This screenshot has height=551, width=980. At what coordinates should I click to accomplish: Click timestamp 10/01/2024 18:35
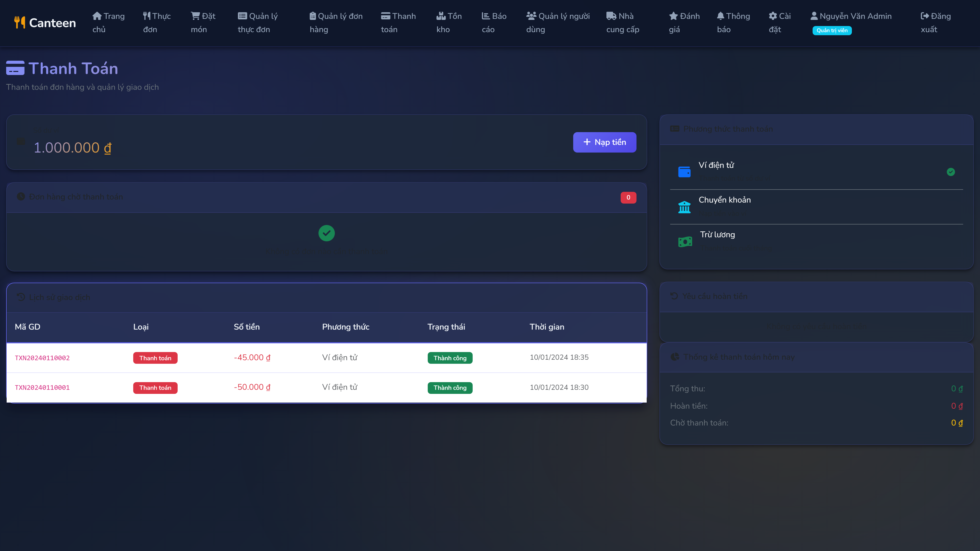coord(559,357)
